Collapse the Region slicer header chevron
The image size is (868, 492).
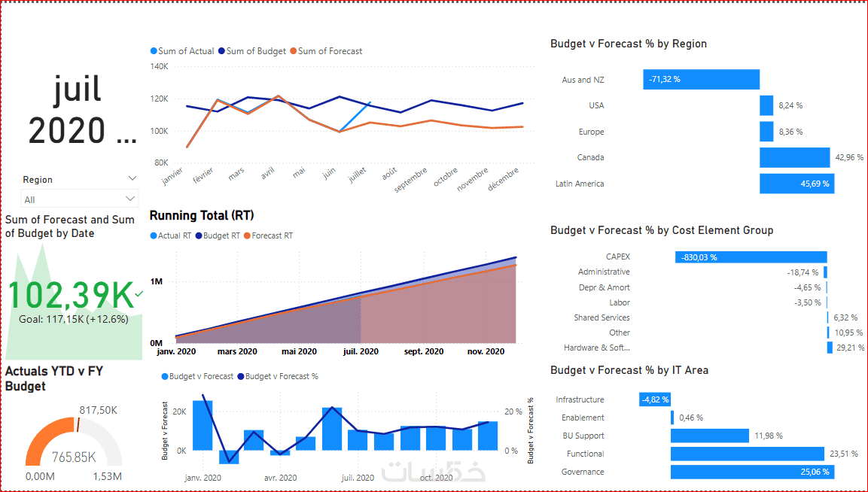[x=132, y=178]
